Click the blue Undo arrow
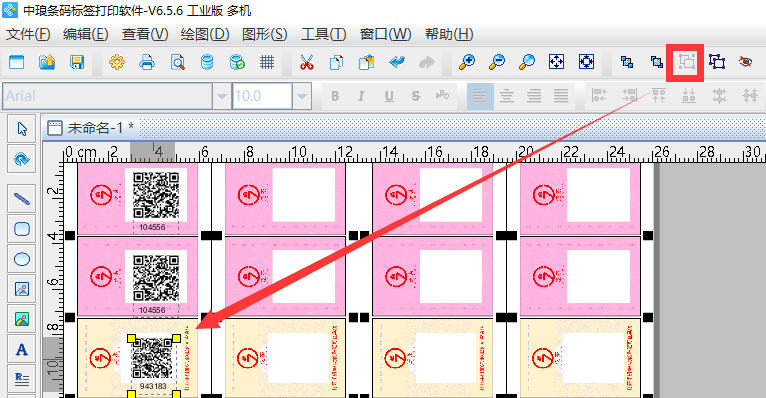The height and width of the screenshot is (398, 766). (397, 62)
